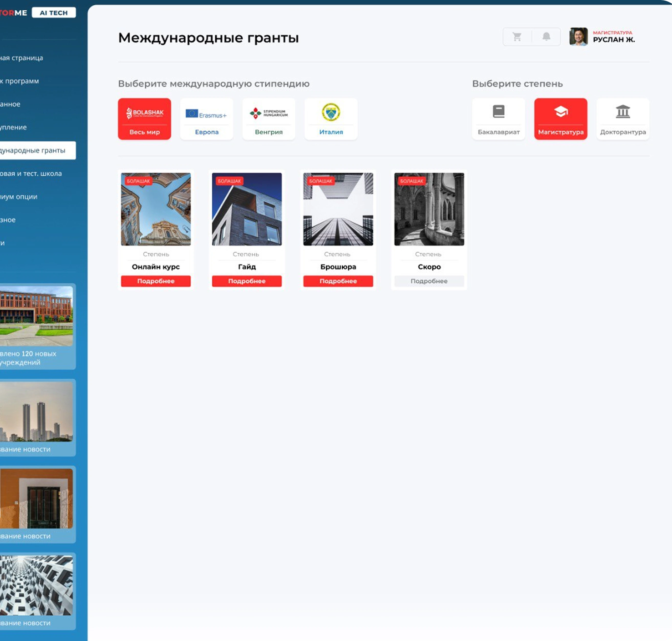Image resolution: width=672 pixels, height=641 pixels.
Task: Click Ruslan's profile avatar photo
Action: (x=578, y=37)
